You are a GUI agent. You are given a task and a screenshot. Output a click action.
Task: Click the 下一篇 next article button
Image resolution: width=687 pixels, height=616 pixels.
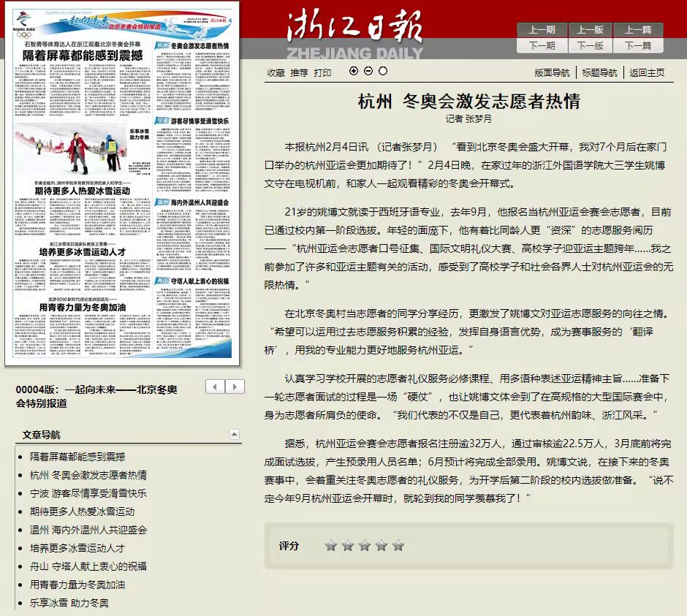click(x=637, y=45)
